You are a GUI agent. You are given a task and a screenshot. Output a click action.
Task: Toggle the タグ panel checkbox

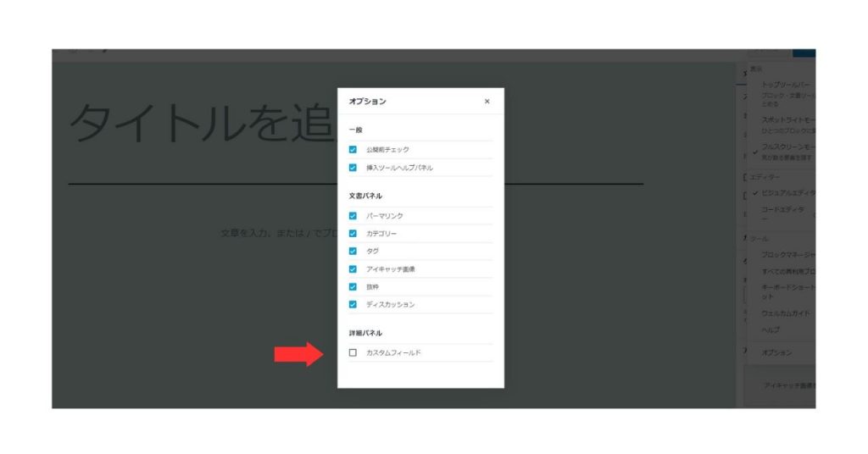pos(353,251)
